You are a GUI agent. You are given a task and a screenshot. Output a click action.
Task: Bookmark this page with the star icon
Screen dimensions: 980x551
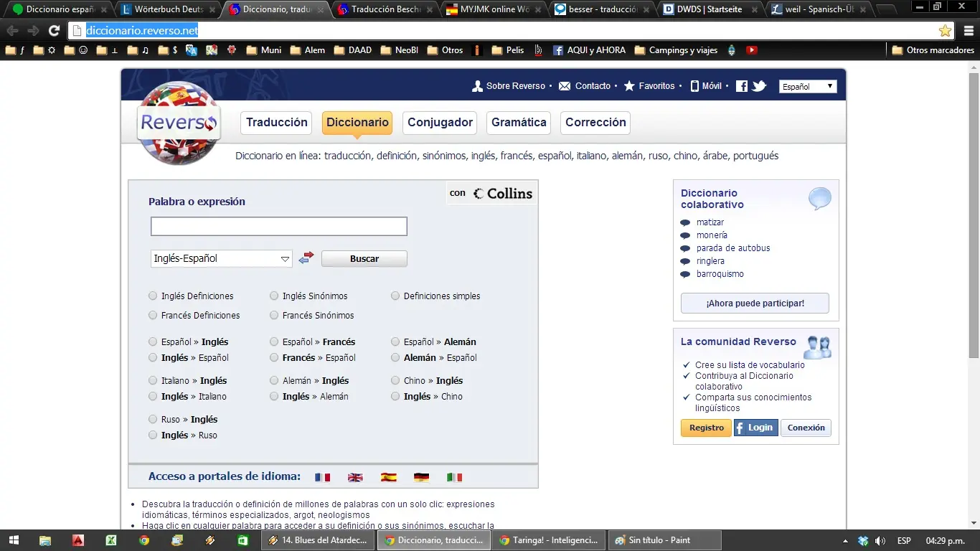pyautogui.click(x=945, y=31)
